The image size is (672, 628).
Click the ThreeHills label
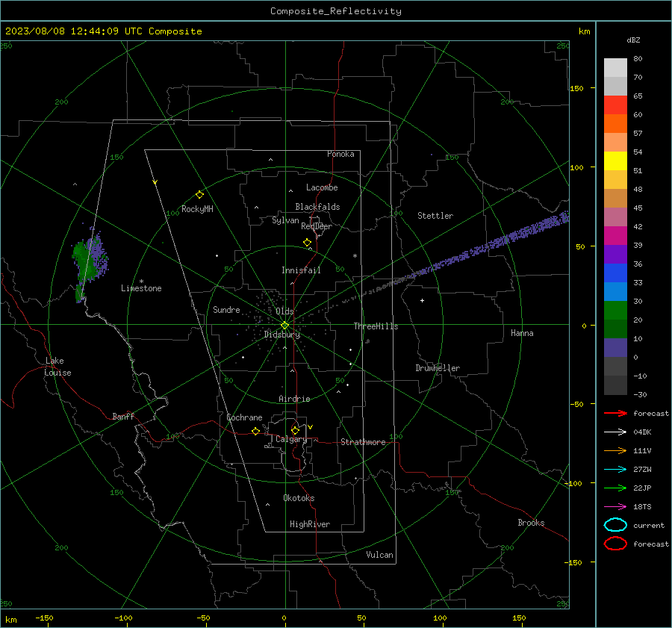(376, 326)
